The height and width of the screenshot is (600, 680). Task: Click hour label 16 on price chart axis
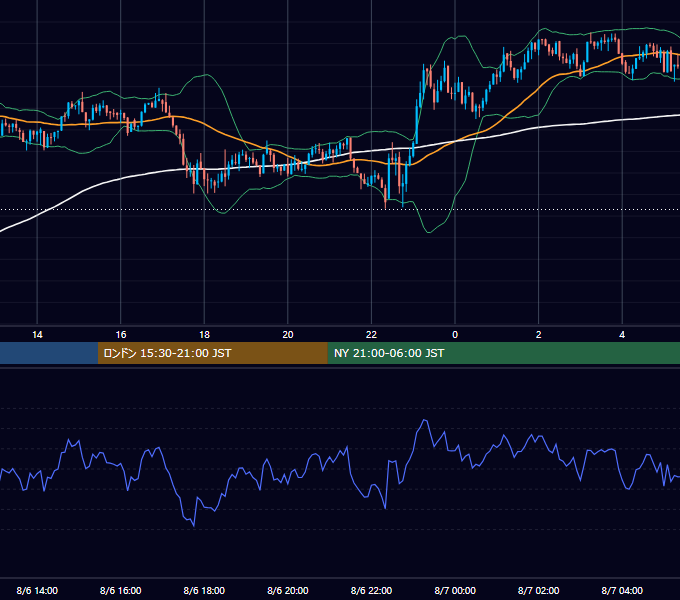click(121, 335)
